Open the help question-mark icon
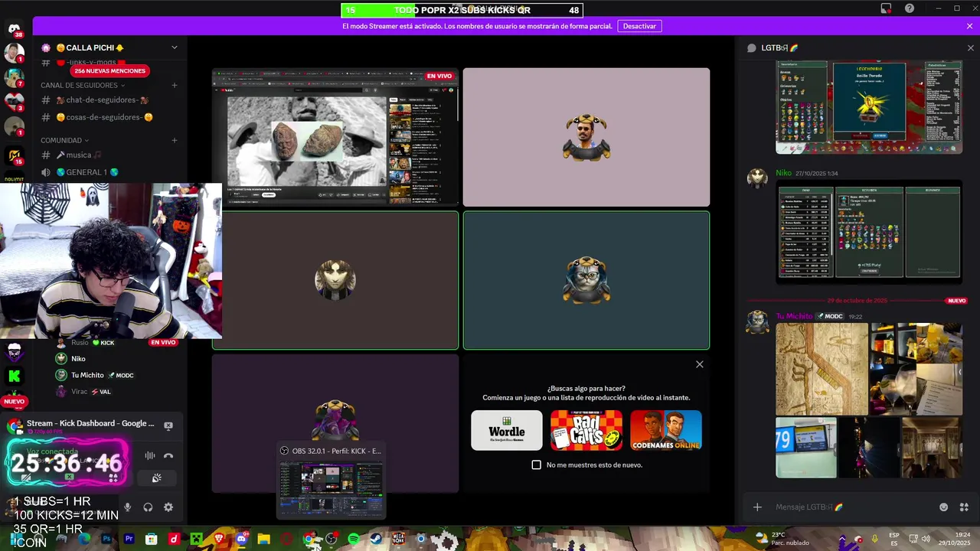 point(910,8)
